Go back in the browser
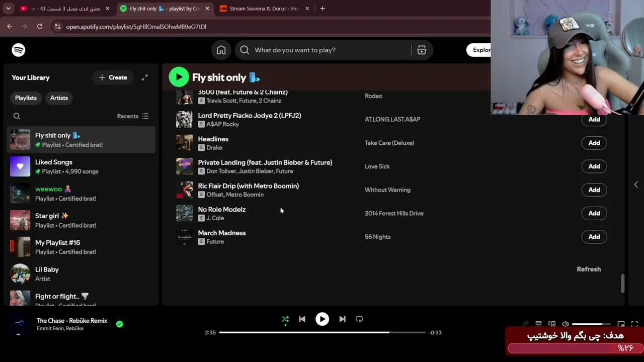This screenshot has width=644, height=362. (x=10, y=27)
